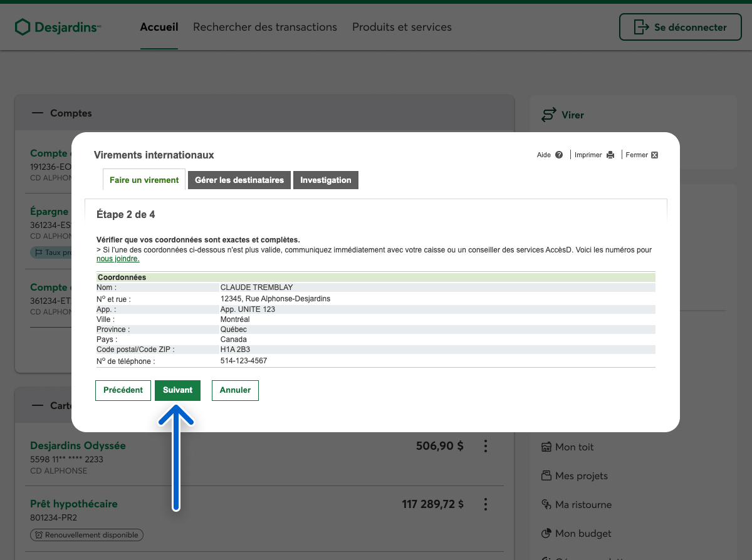The height and width of the screenshot is (560, 752).
Task: Open the Produits et services menu
Action: pyautogui.click(x=402, y=27)
